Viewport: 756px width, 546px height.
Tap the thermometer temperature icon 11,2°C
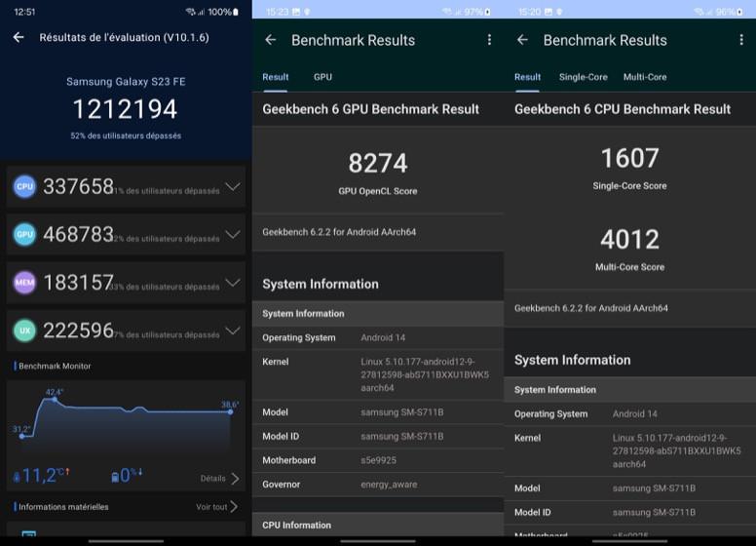[x=17, y=477]
